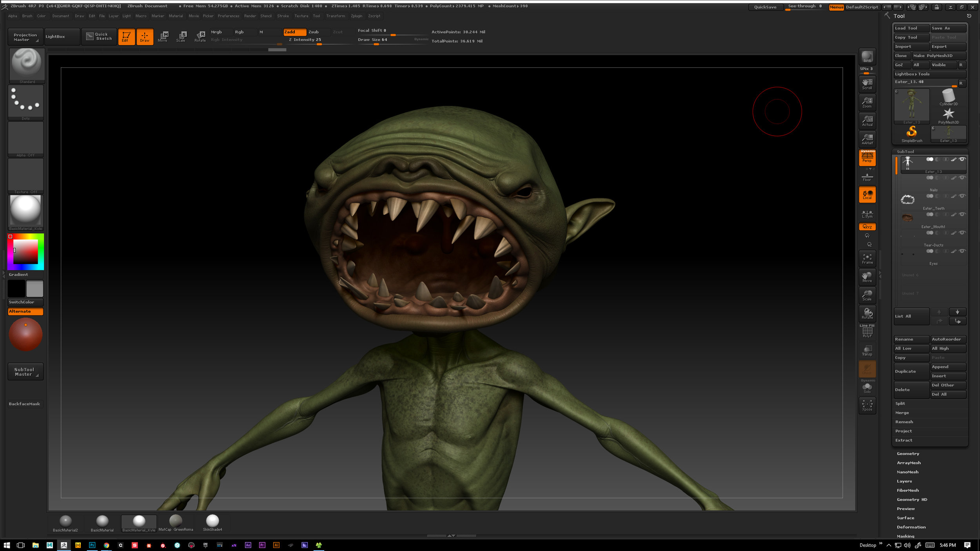Screen dimensions: 980x551
Task: Click the Frame icon
Action: point(867,259)
